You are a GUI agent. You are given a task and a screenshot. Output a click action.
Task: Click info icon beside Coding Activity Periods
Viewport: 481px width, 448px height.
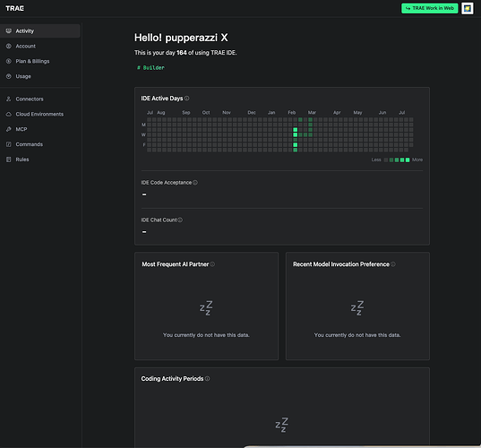pos(208,379)
